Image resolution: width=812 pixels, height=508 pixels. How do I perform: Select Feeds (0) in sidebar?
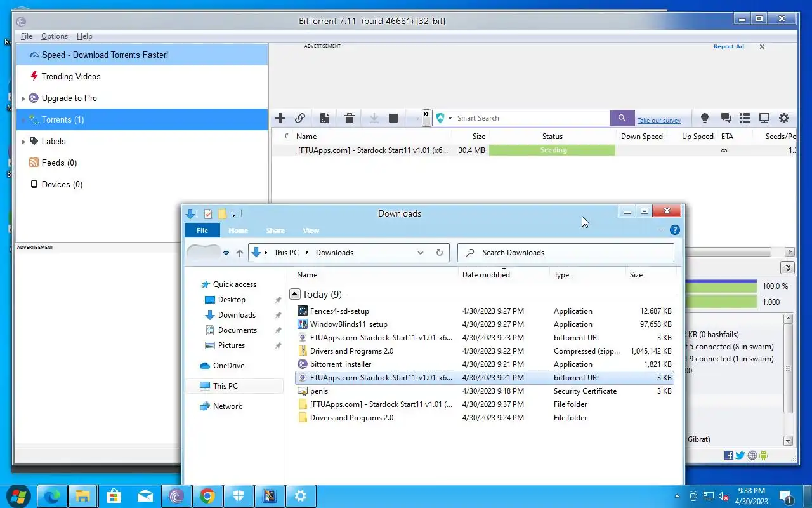click(59, 163)
